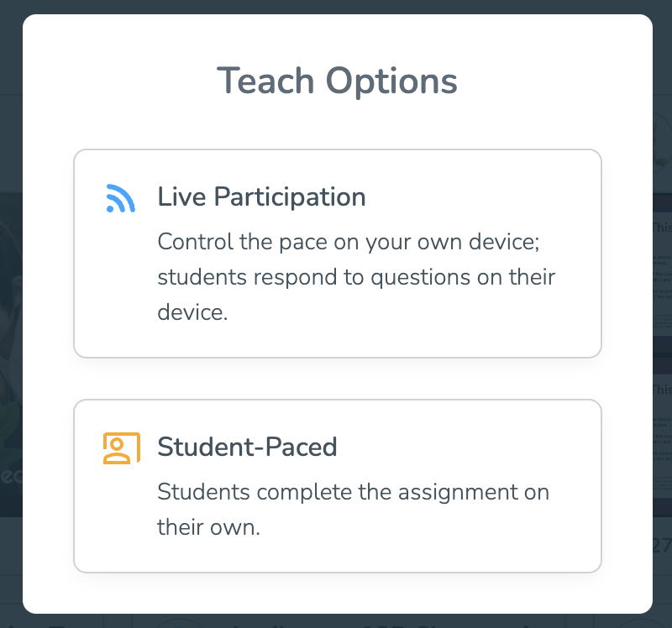Click the "their own." text in Student-Paced
The width and height of the screenshot is (672, 628).
pos(208,527)
